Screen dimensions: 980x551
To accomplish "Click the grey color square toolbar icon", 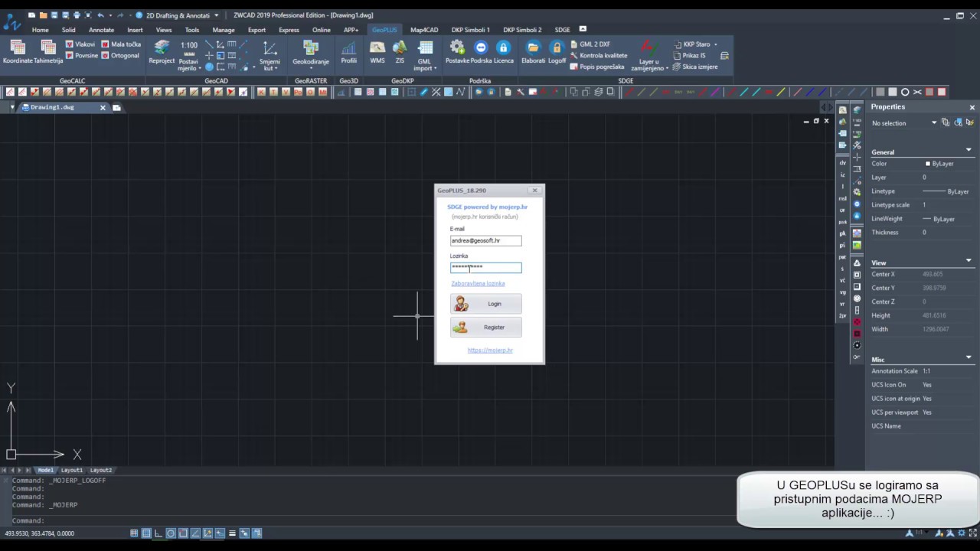I will click(880, 92).
